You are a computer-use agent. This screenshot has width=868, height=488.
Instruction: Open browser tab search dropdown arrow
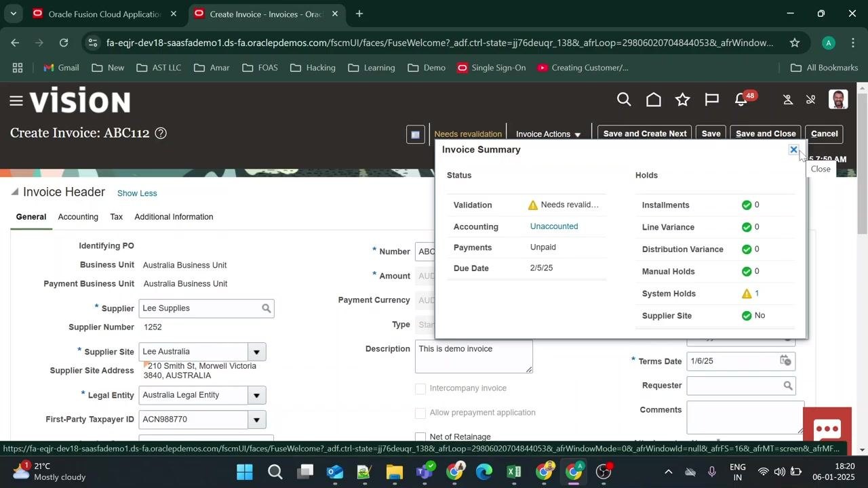coord(13,14)
